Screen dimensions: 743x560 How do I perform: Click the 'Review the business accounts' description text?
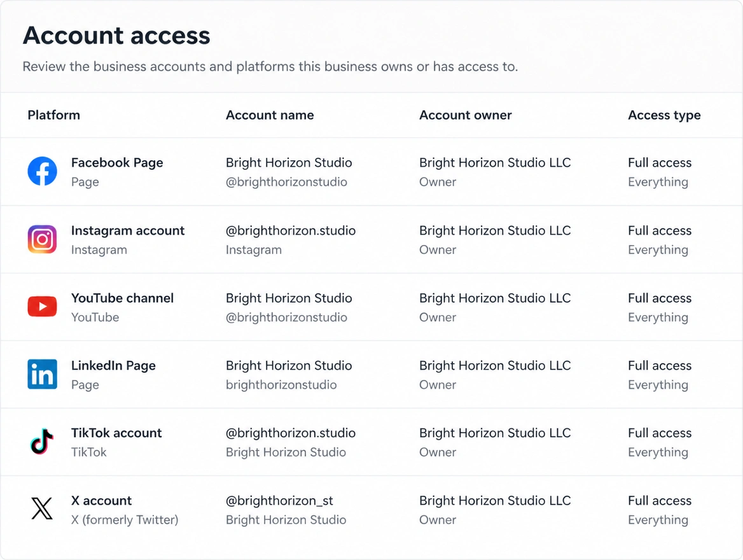pyautogui.click(x=270, y=66)
